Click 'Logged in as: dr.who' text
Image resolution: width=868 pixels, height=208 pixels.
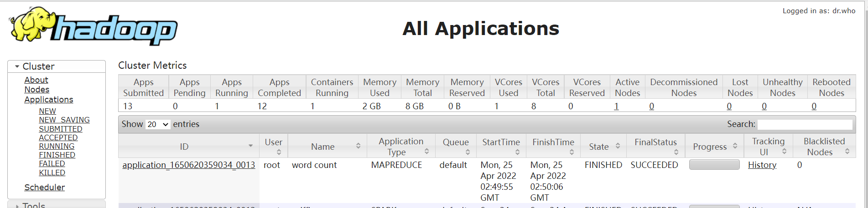click(x=819, y=11)
